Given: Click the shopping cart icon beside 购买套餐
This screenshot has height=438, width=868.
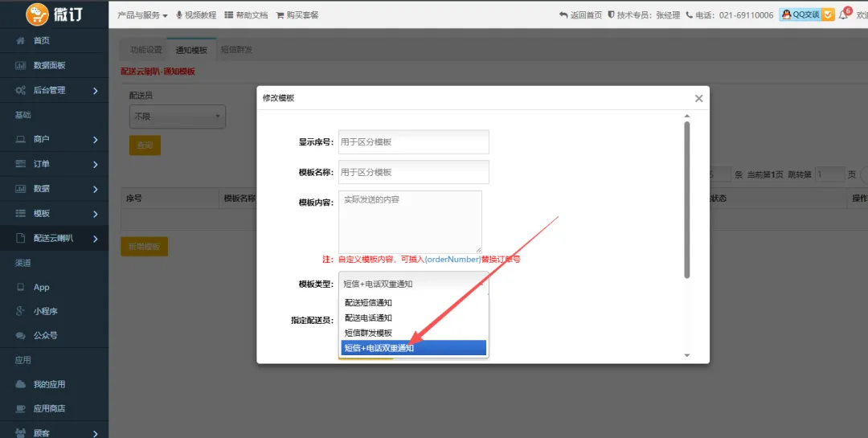Looking at the screenshot, I should pos(280,15).
